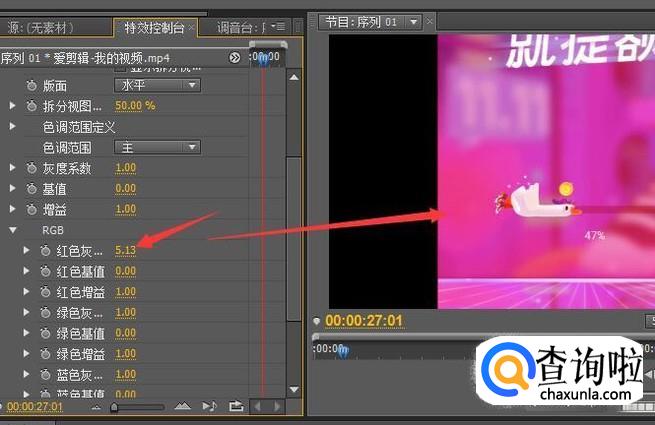655x425 pixels.
Task: Collapse the RGB group
Action: pyautogui.click(x=13, y=230)
